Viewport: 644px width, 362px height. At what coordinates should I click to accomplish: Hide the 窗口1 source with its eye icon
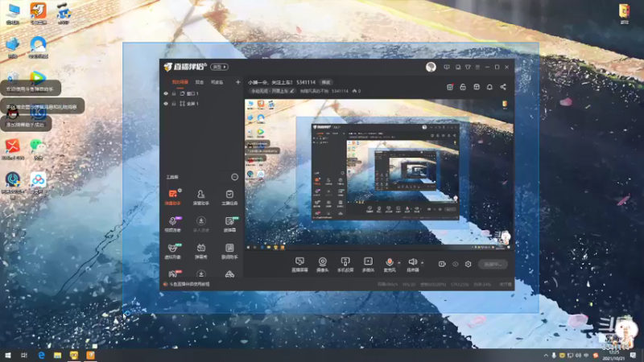pyautogui.click(x=166, y=93)
